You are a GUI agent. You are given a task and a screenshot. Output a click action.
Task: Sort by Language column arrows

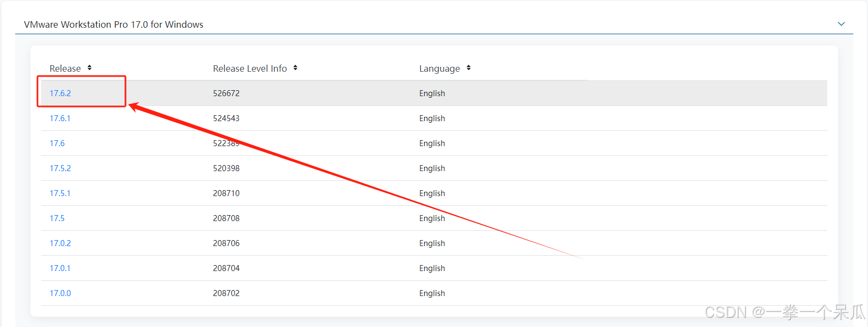pos(469,68)
